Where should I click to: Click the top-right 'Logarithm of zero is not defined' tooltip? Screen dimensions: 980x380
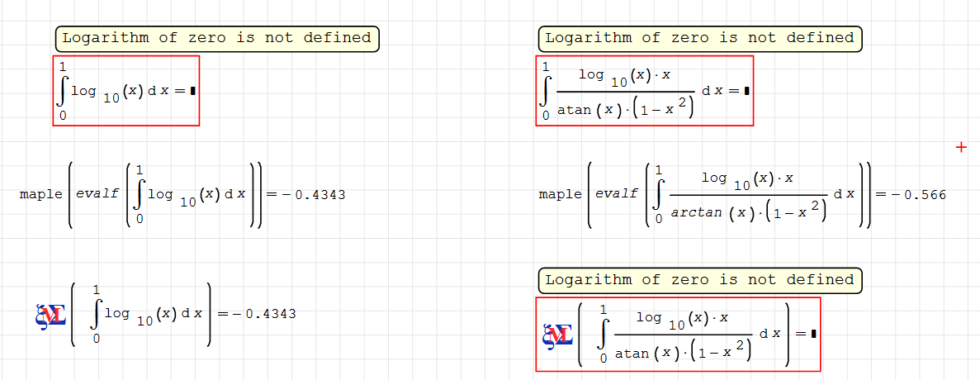699,38
